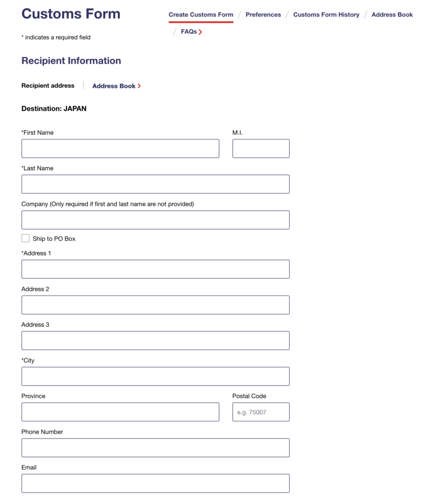Open the FAQs link
Screen dimensions: 425x504
pos(189,31)
